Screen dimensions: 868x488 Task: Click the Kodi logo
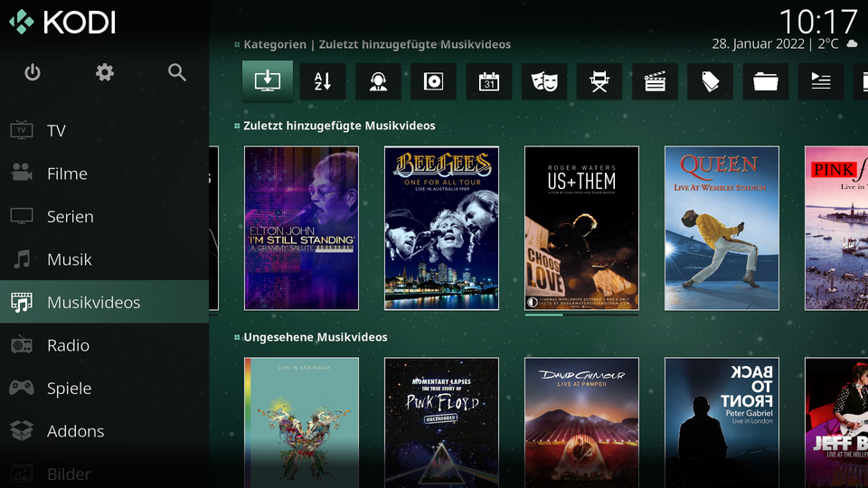coord(62,22)
